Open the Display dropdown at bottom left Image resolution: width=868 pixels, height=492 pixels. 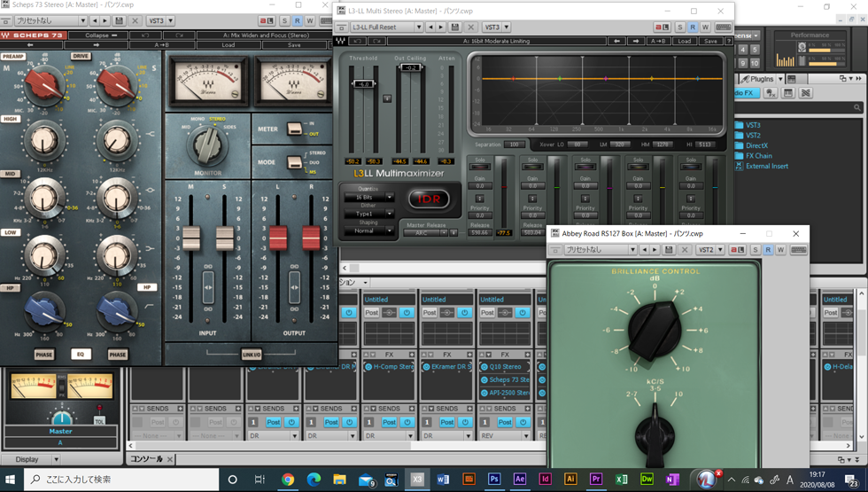(56, 459)
